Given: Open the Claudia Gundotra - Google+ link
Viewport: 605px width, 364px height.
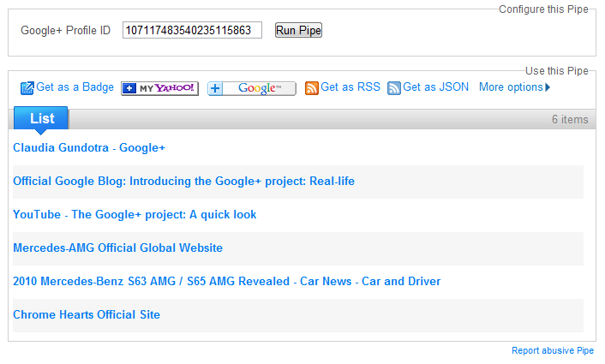Looking at the screenshot, I should [x=89, y=147].
